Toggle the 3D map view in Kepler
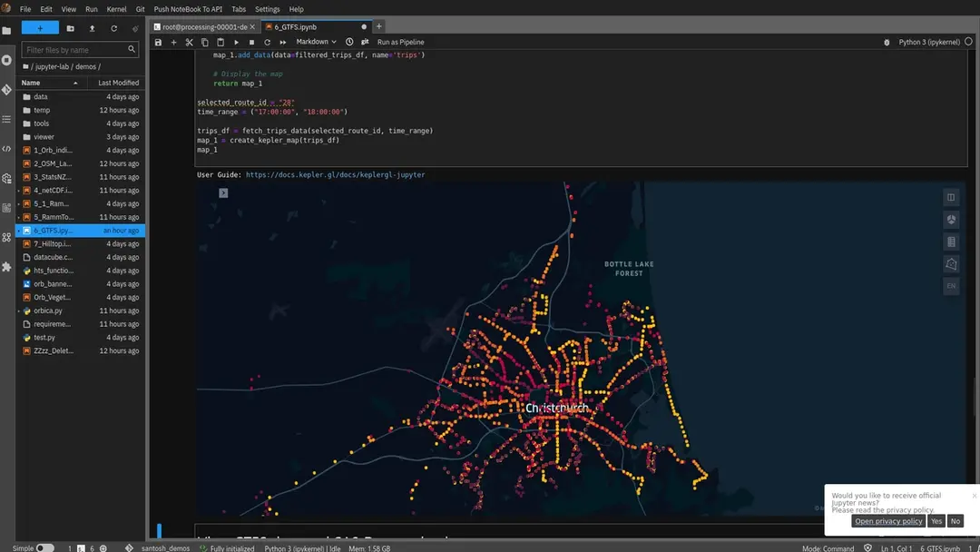The height and width of the screenshot is (552, 980). pos(951,220)
